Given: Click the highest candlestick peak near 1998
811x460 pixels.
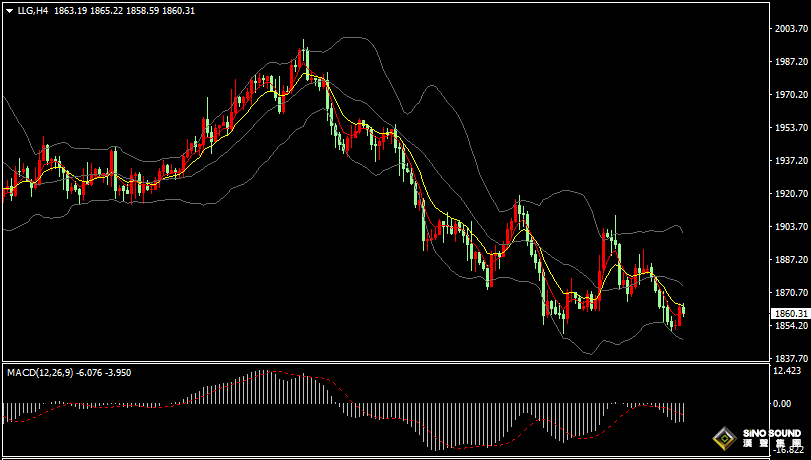Looking at the screenshot, I should (x=304, y=58).
